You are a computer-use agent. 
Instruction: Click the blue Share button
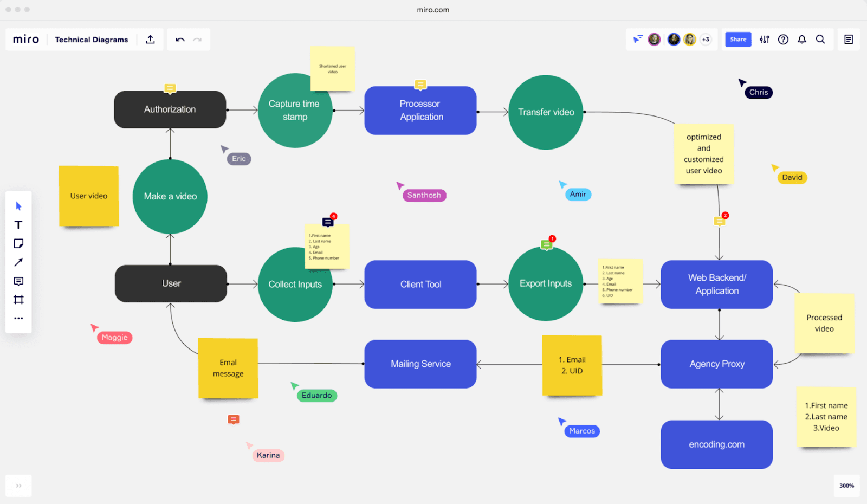click(738, 40)
